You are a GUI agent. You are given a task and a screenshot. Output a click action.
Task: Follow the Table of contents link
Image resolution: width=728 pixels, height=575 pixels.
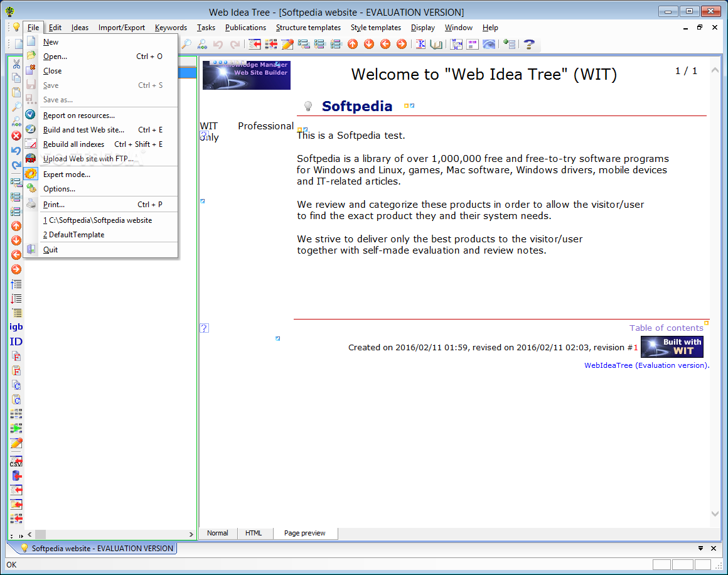click(x=666, y=328)
